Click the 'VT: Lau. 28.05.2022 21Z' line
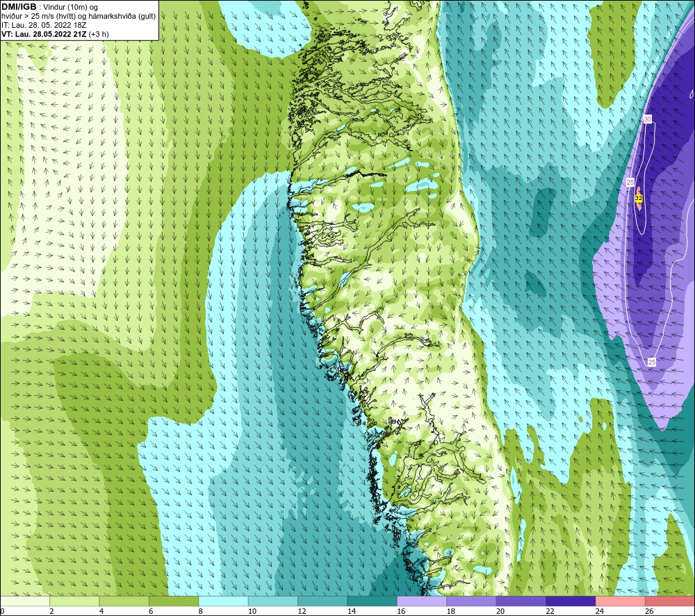 pos(44,34)
